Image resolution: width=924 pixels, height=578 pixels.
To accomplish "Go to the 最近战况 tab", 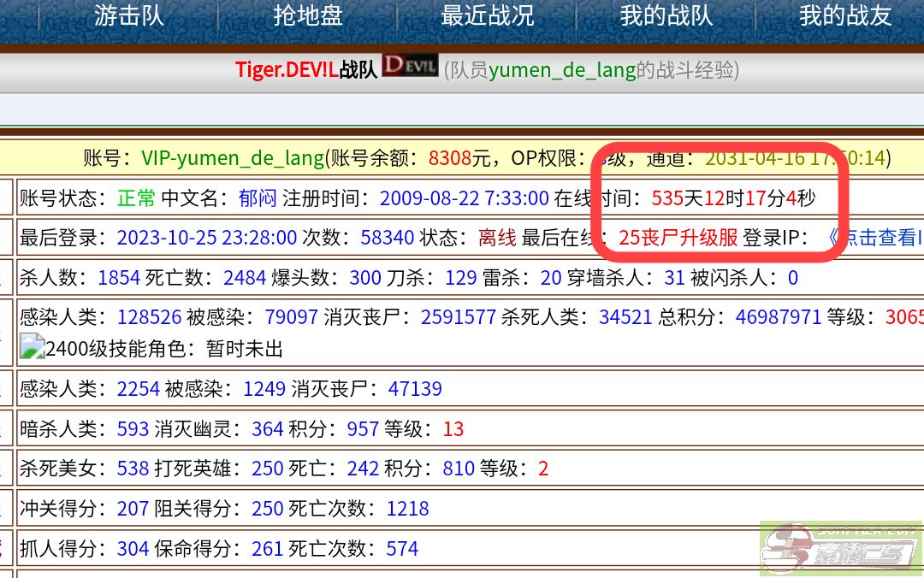I will (487, 16).
